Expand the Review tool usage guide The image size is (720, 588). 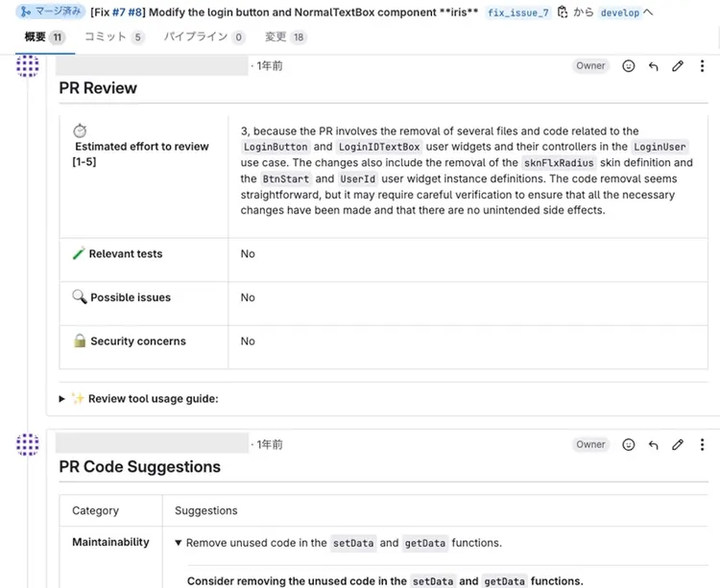click(62, 398)
